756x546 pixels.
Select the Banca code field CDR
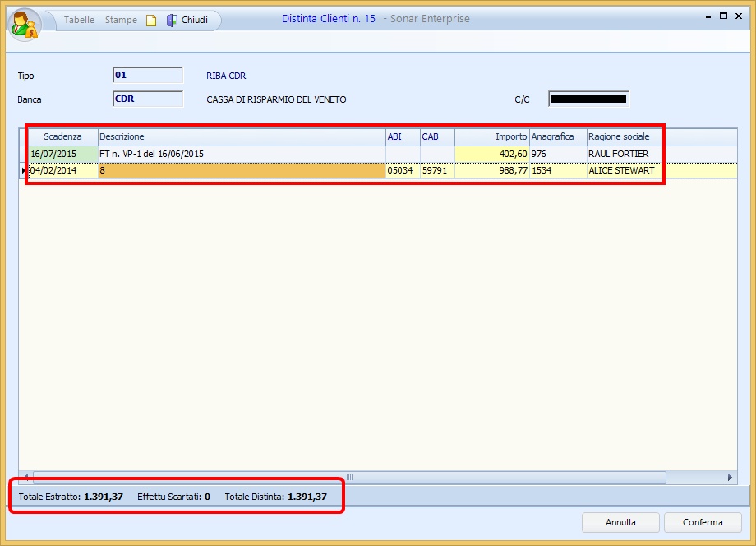[148, 99]
